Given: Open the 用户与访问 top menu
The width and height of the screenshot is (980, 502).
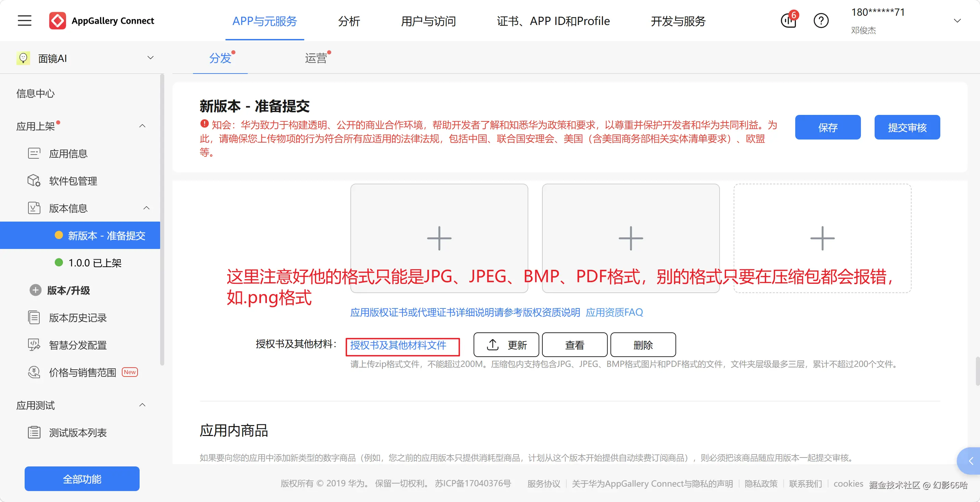Looking at the screenshot, I should pyautogui.click(x=428, y=21).
